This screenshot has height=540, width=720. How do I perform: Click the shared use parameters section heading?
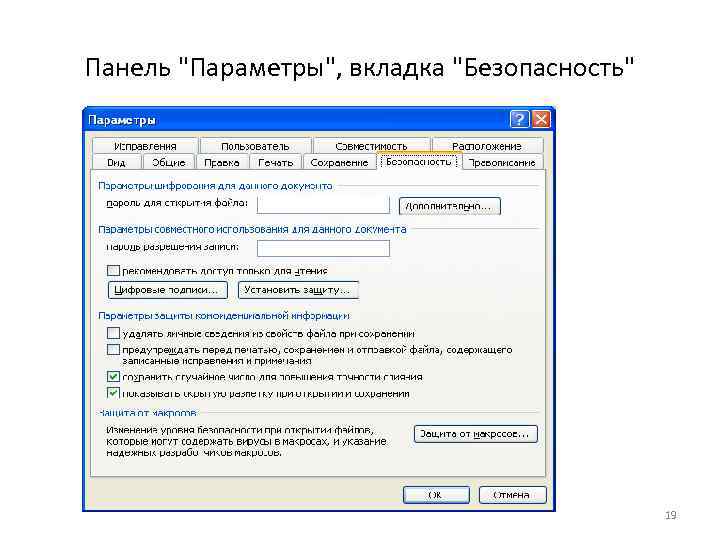[x=252, y=229]
